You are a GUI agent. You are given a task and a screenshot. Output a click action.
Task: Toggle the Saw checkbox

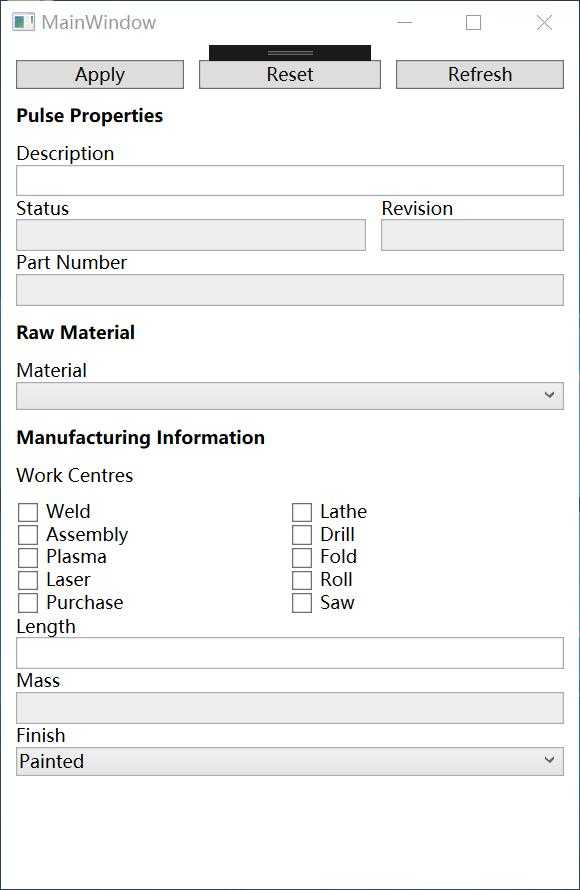pyautogui.click(x=302, y=603)
